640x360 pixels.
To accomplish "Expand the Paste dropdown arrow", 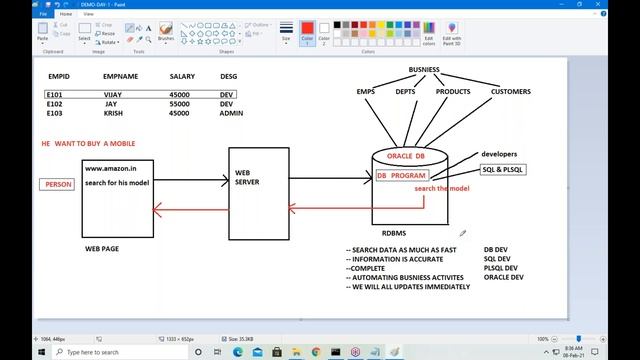I will (42, 43).
